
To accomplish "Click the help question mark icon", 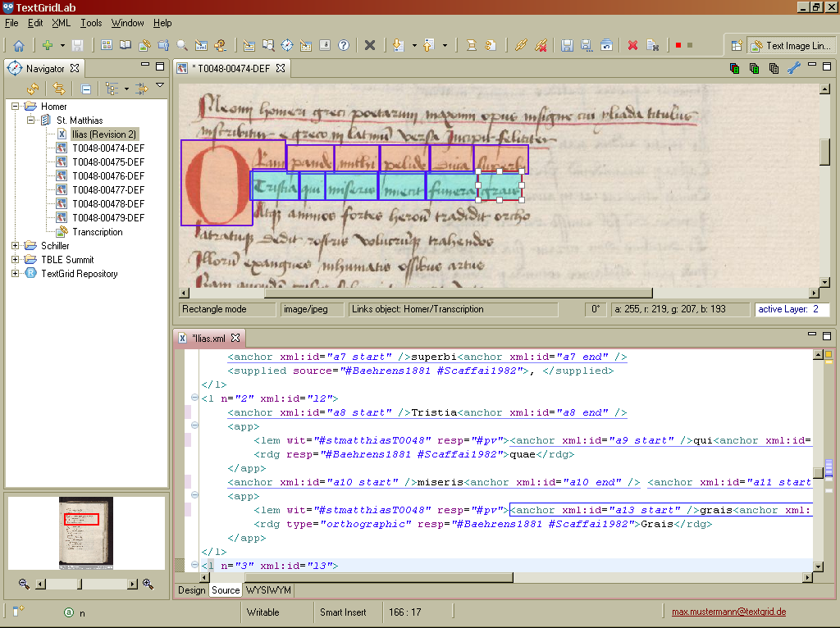I will point(344,46).
